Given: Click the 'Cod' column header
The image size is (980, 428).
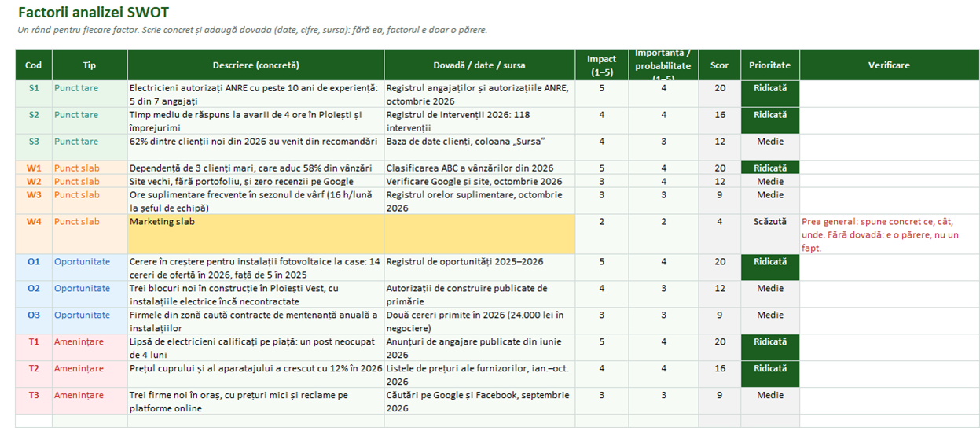Looking at the screenshot, I should (x=34, y=65).
